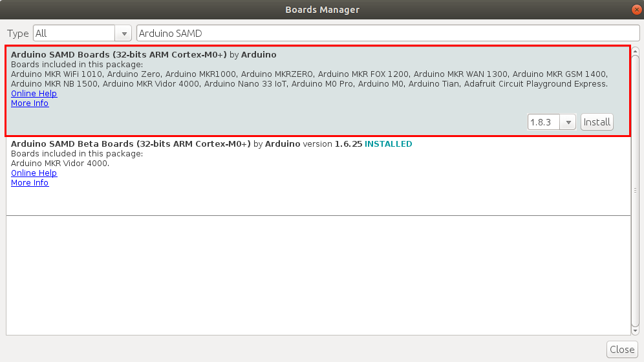This screenshot has height=362, width=644.
Task: Click the Type label
Action: click(17, 33)
